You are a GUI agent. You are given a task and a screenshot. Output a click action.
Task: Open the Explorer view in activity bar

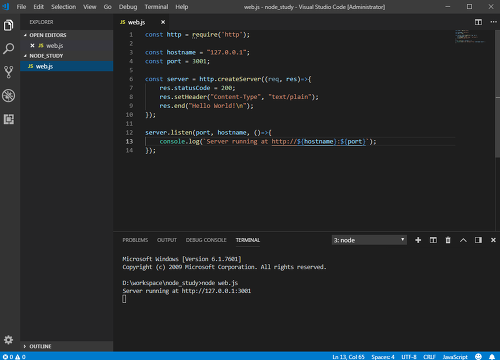click(9, 25)
